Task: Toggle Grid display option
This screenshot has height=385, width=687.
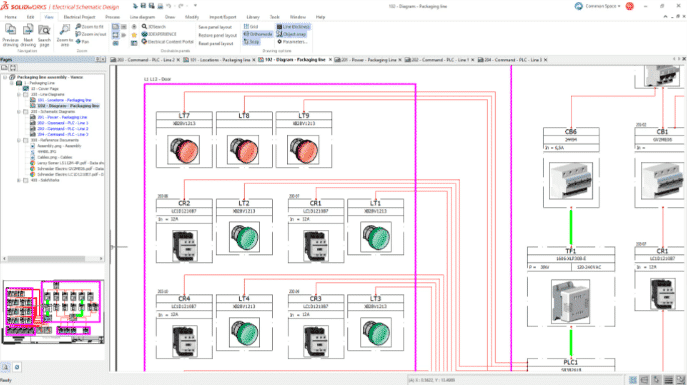Action: 251,27
